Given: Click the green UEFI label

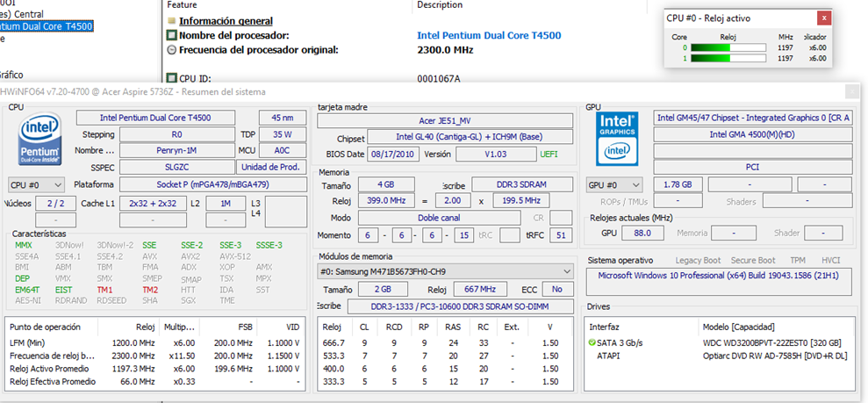Looking at the screenshot, I should [x=551, y=155].
